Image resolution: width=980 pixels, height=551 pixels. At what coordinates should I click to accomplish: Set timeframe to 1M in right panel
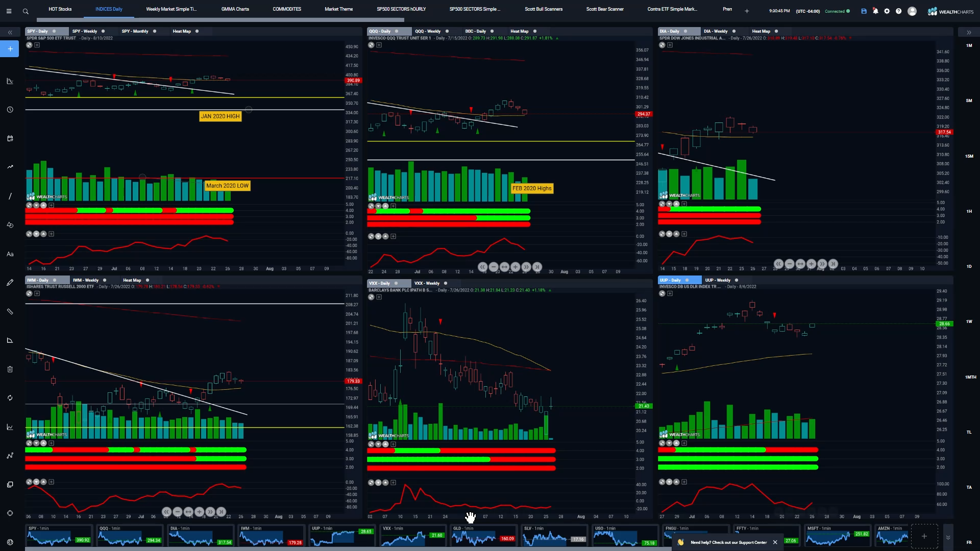pos(969,45)
